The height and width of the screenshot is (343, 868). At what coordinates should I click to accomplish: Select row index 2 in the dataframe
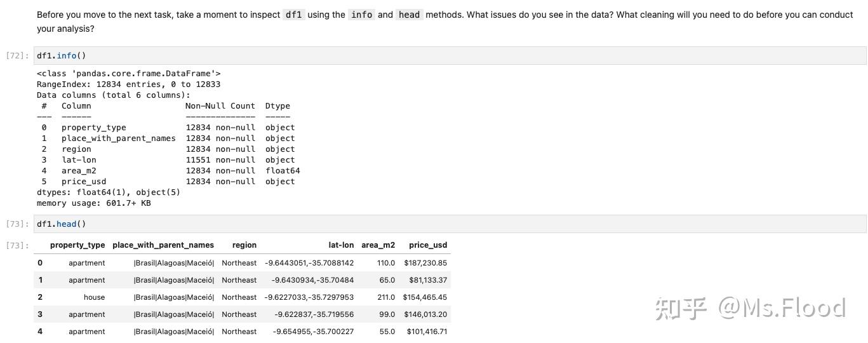pos(40,297)
